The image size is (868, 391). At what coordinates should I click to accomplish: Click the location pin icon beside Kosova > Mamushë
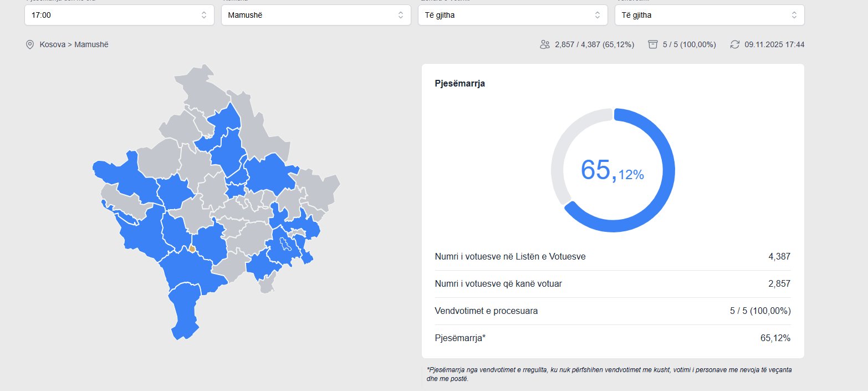30,44
